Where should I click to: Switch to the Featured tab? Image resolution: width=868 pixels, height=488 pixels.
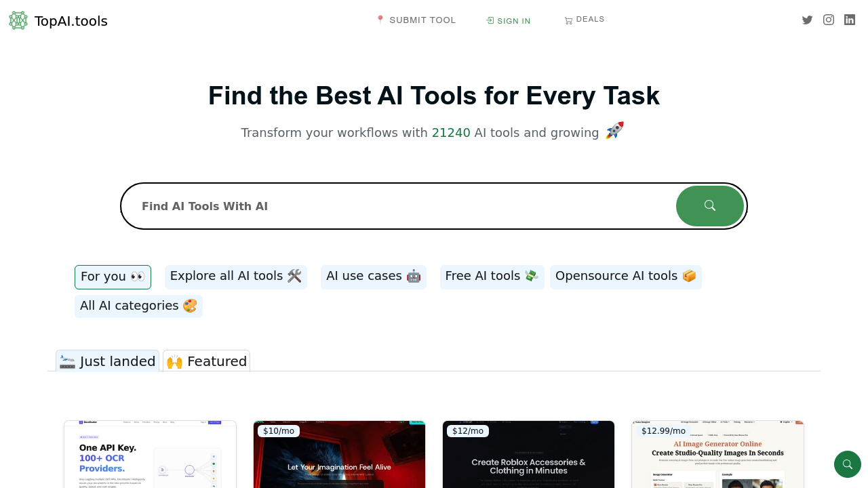tap(206, 361)
